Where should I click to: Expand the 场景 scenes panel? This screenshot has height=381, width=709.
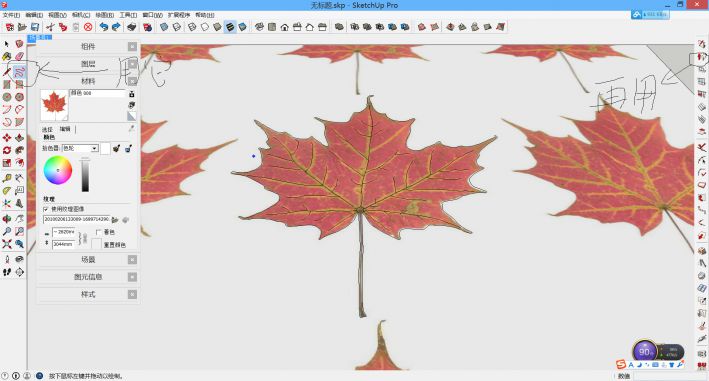tap(88, 259)
